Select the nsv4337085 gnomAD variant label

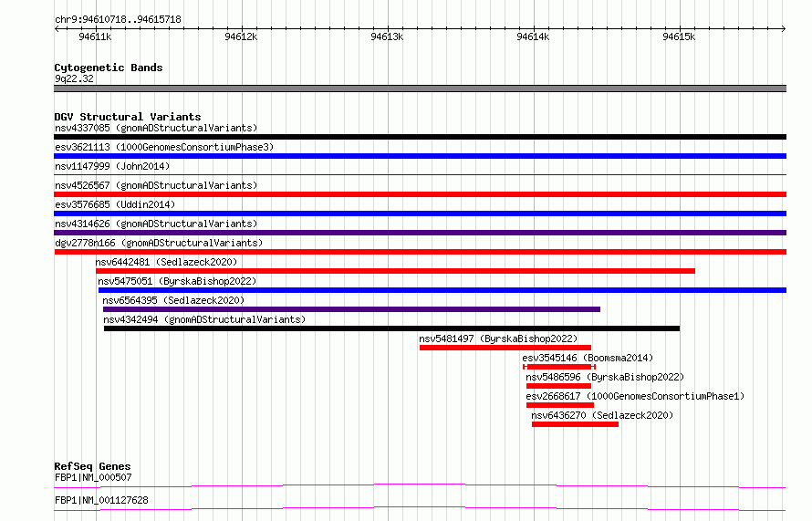(x=156, y=128)
